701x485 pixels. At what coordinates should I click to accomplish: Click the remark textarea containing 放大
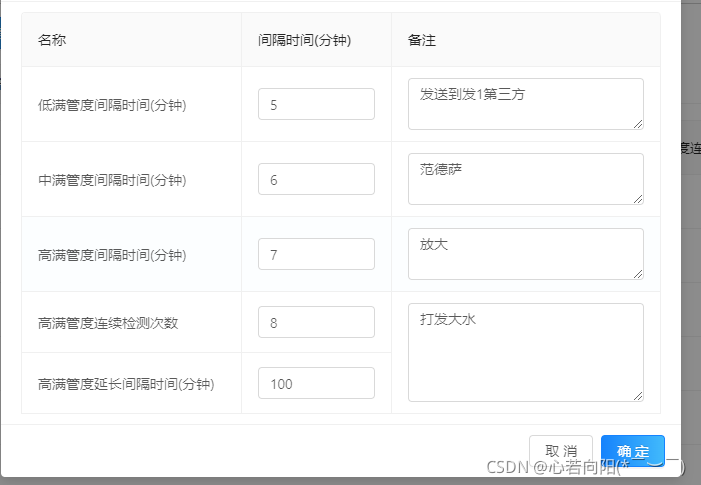pyautogui.click(x=526, y=254)
